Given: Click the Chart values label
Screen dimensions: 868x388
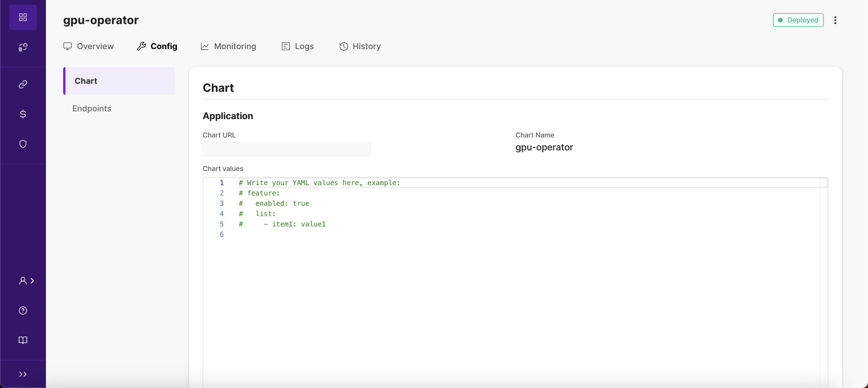Looking at the screenshot, I should click(223, 169).
